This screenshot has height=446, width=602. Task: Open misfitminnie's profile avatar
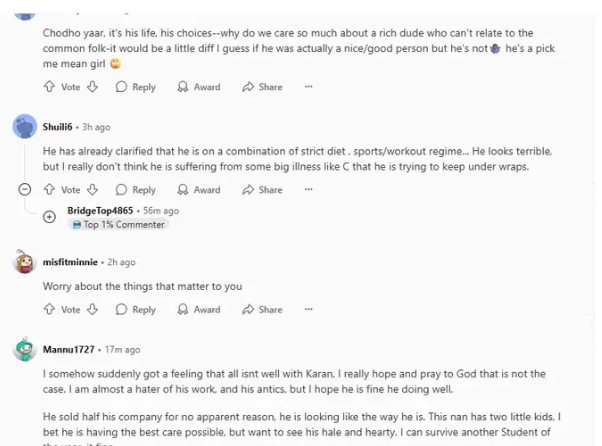pos(25,262)
